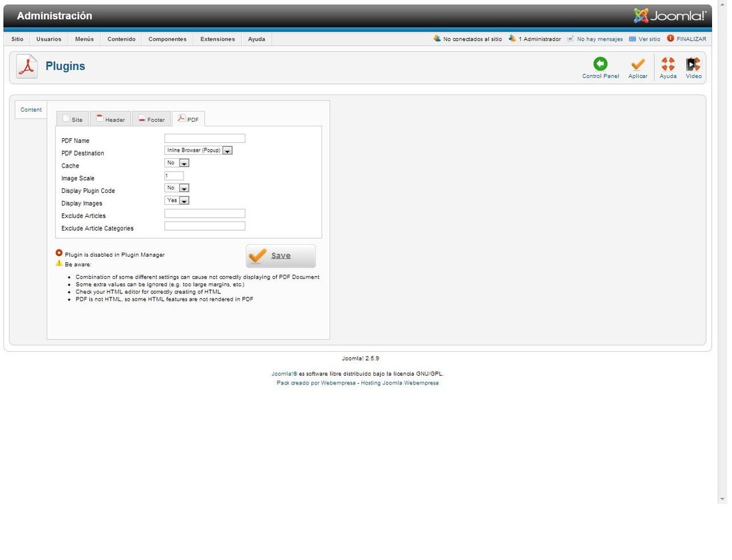Click the Webempresa pack link in the footer
The height and width of the screenshot is (560, 732).
(x=316, y=383)
